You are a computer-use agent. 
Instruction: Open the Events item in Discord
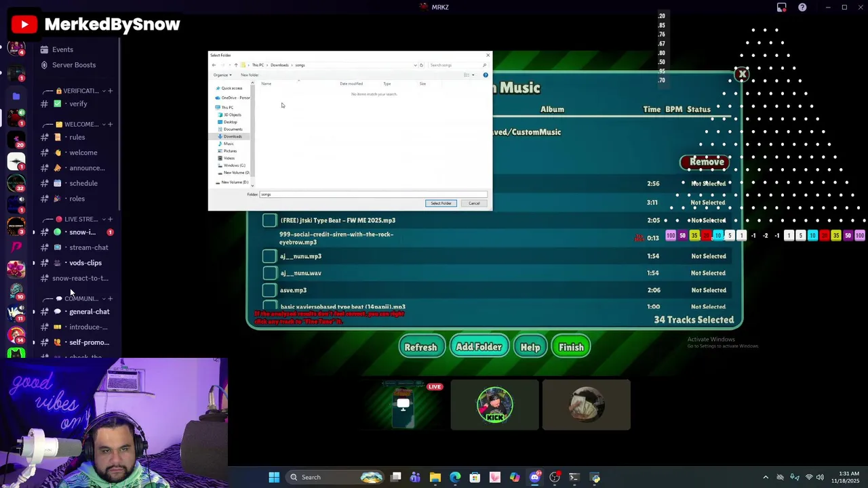57,49
